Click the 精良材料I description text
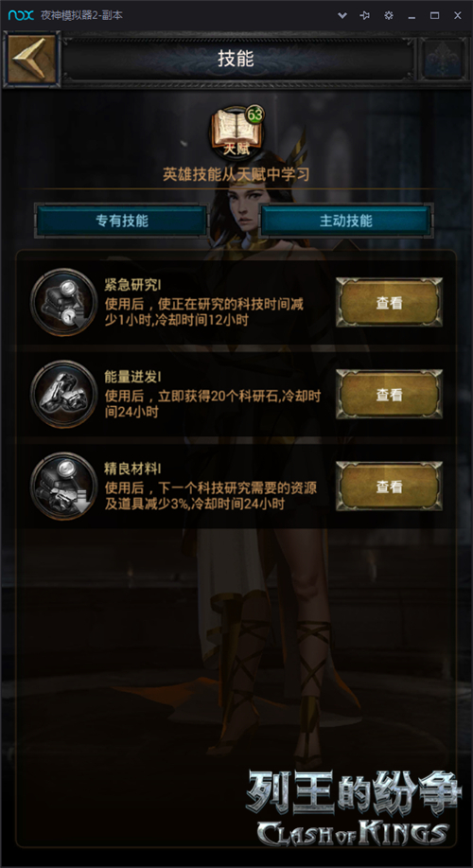This screenshot has height=868, width=473. coord(211,496)
